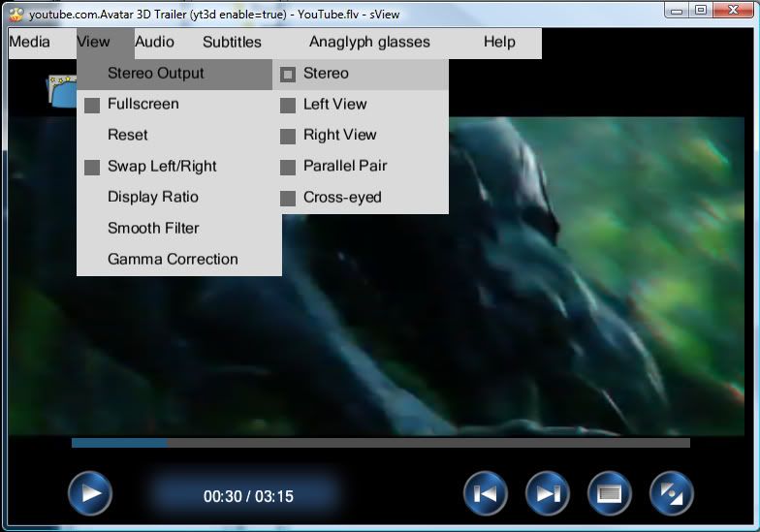This screenshot has height=532, width=760.
Task: Select the Right View output option
Action: (x=361, y=136)
